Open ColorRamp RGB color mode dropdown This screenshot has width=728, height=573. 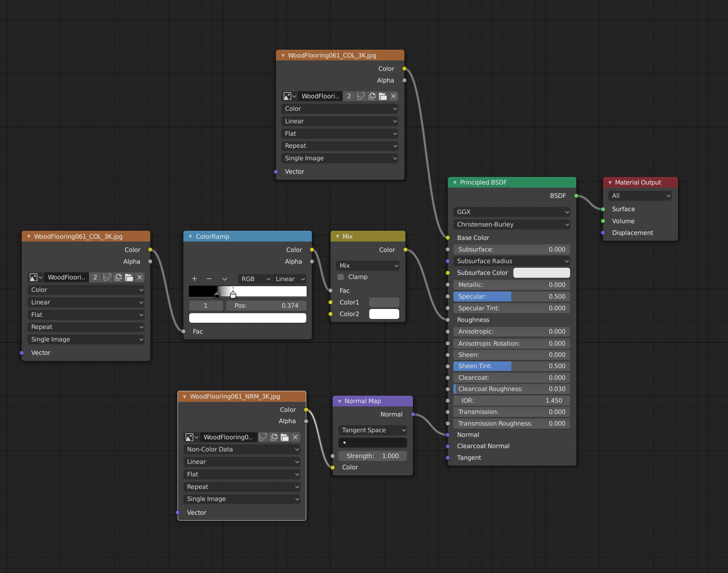[255, 279]
